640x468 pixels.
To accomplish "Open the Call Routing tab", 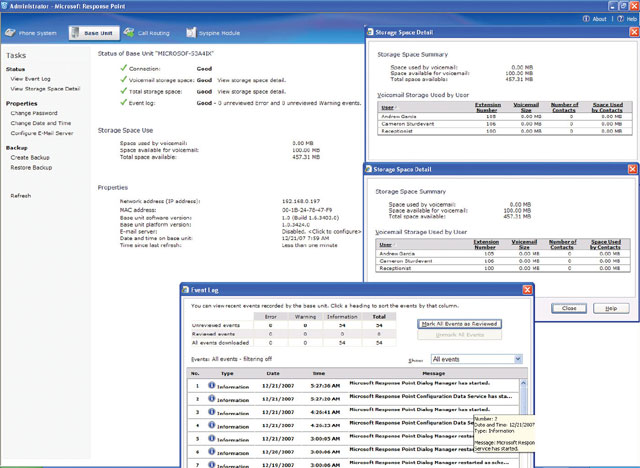I will click(147, 33).
